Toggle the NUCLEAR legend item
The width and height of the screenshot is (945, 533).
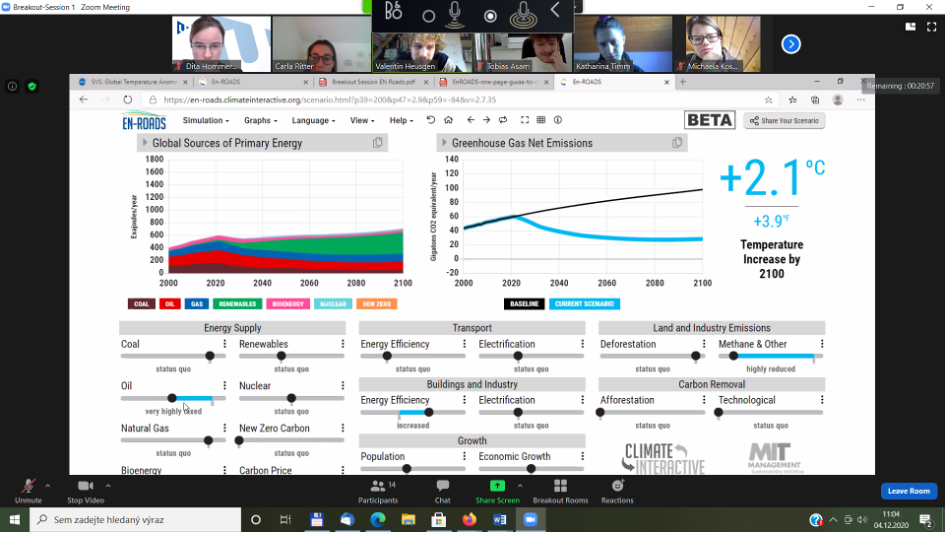click(333, 304)
